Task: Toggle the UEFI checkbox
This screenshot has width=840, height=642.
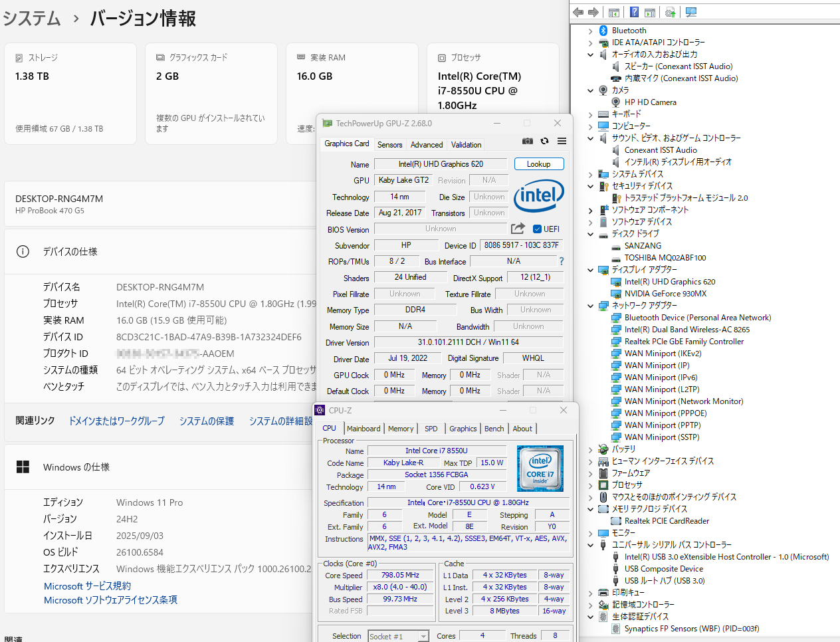Action: 537,229
